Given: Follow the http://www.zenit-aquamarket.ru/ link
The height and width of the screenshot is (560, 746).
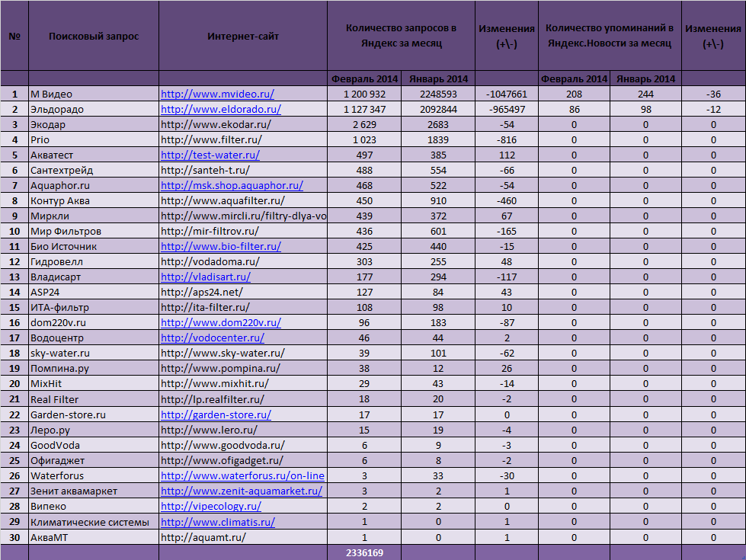Looking at the screenshot, I should click(242, 491).
